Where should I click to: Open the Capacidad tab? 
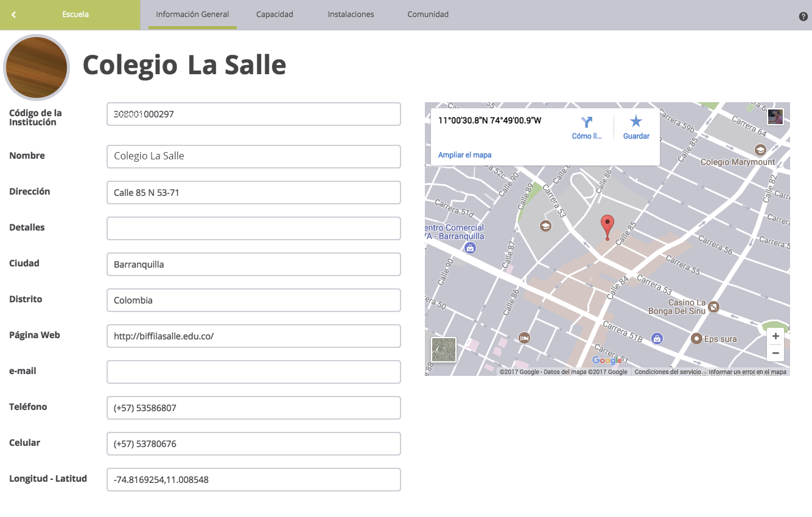point(275,15)
